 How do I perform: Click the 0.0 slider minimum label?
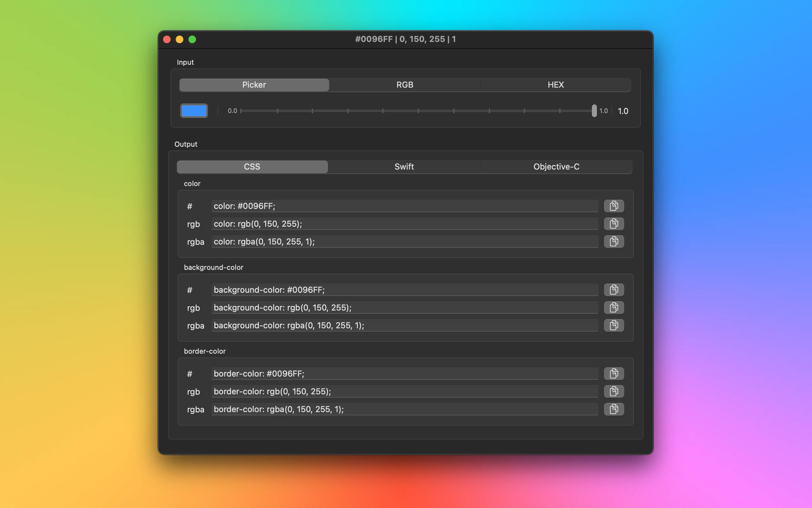[232, 111]
